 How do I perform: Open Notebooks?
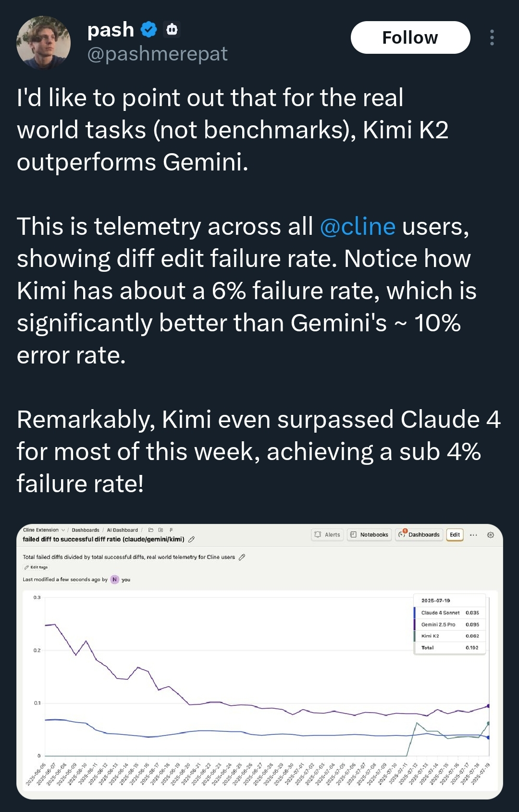pos(370,534)
